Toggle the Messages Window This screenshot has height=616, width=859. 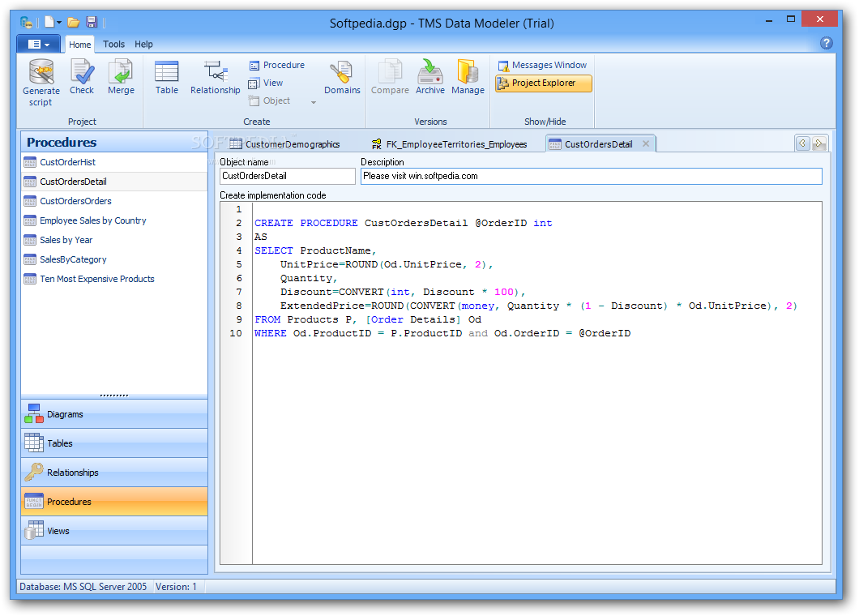coord(542,65)
